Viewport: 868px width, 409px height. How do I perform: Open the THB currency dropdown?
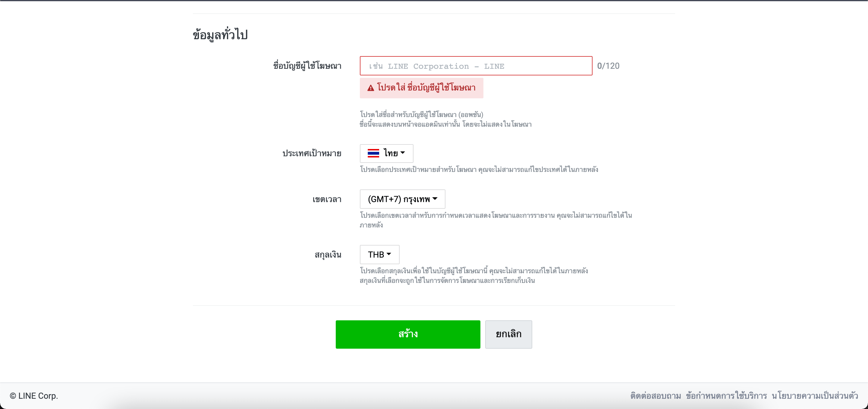pos(379,254)
